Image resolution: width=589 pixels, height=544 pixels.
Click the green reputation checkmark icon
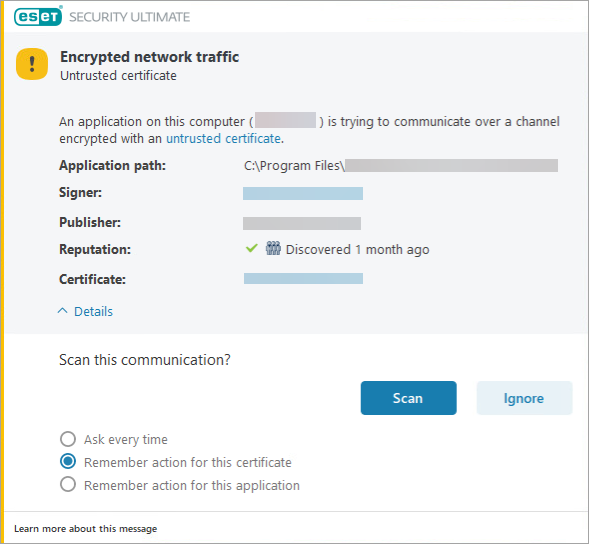252,248
